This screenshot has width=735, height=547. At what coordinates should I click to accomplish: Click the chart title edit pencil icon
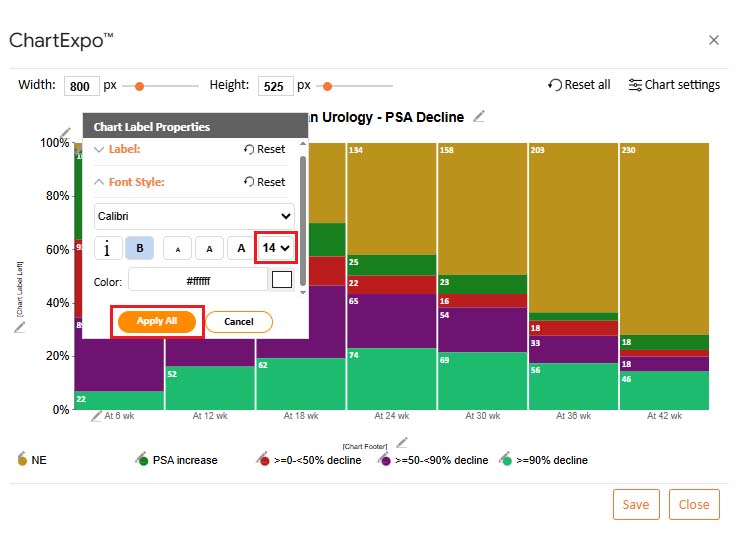[x=479, y=117]
